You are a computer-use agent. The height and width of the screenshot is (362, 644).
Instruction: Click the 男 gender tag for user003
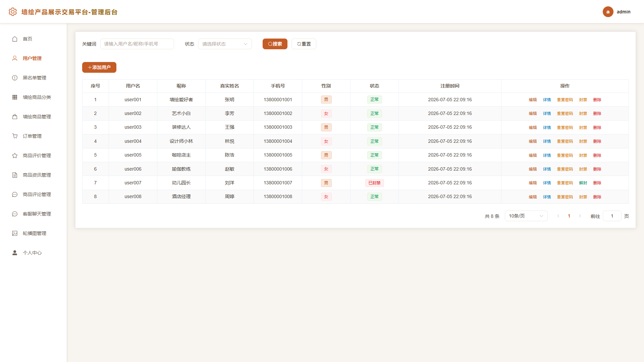click(326, 127)
